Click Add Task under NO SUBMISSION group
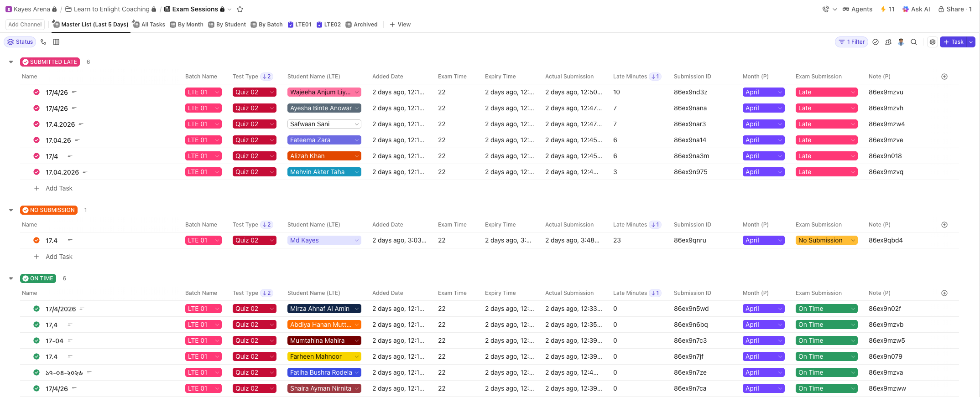The height and width of the screenshot is (397, 980). (x=59, y=257)
